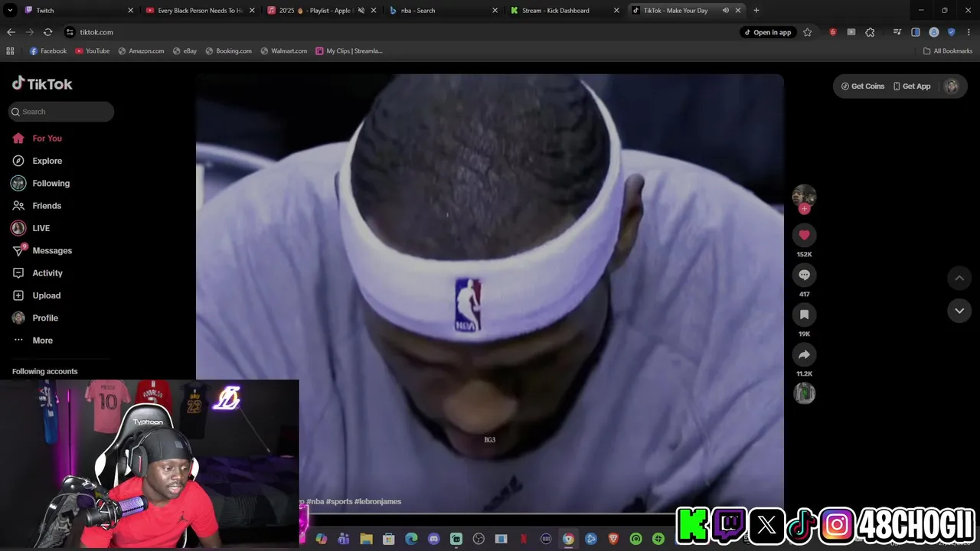
Task: Click the Get App button
Action: [912, 86]
